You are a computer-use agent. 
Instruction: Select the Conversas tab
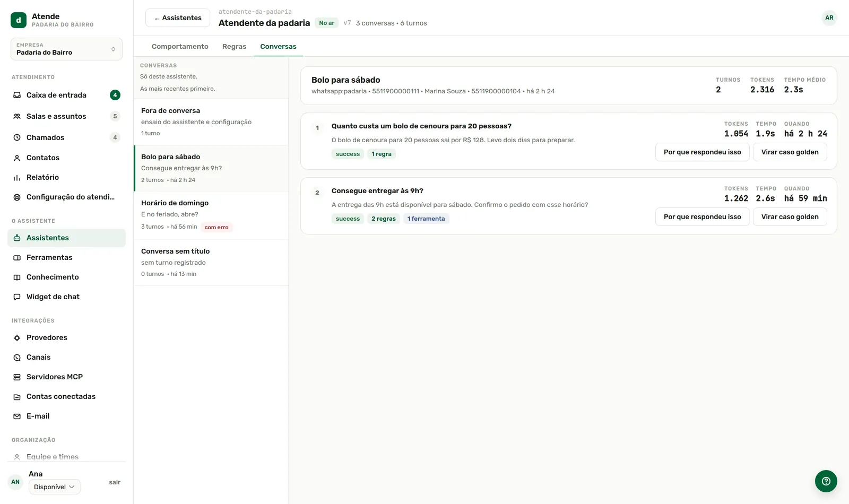coord(278,47)
